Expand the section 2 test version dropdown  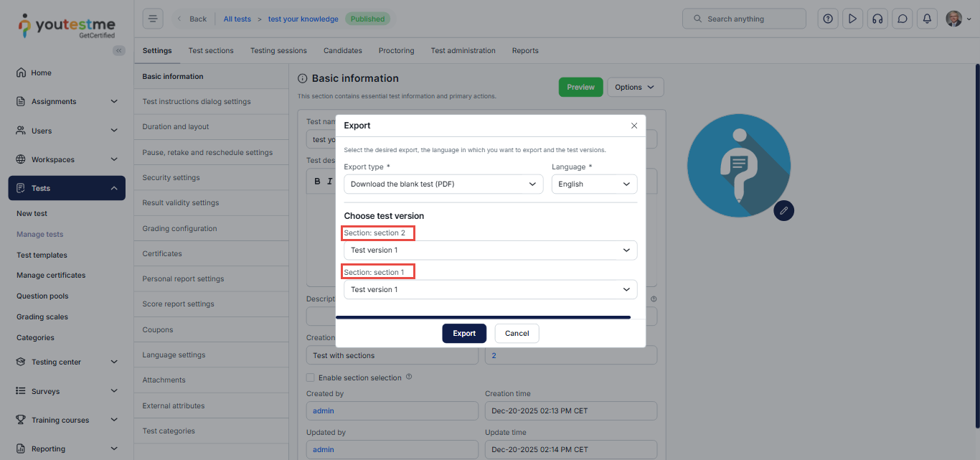(490, 250)
